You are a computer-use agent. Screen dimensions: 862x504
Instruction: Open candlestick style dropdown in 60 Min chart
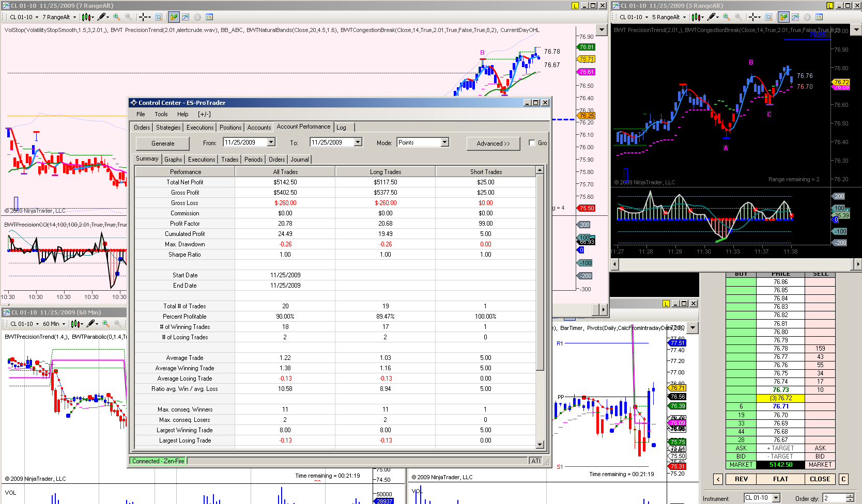coord(77,324)
